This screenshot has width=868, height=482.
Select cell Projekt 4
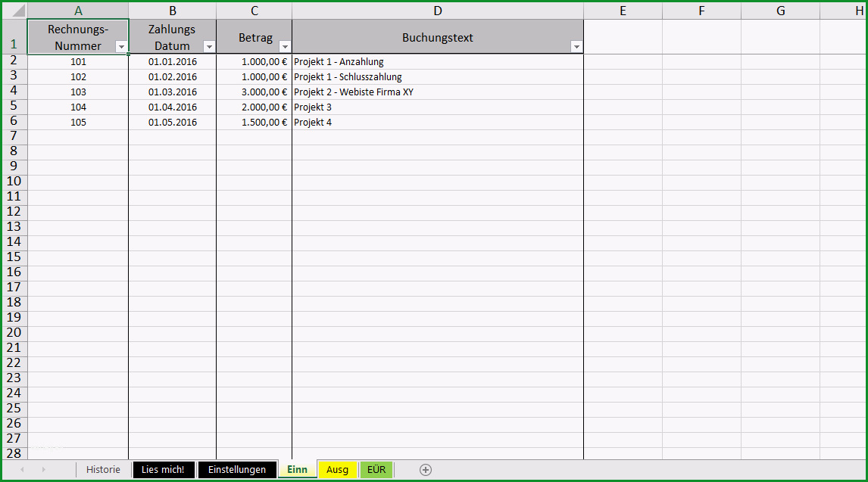pyautogui.click(x=438, y=122)
